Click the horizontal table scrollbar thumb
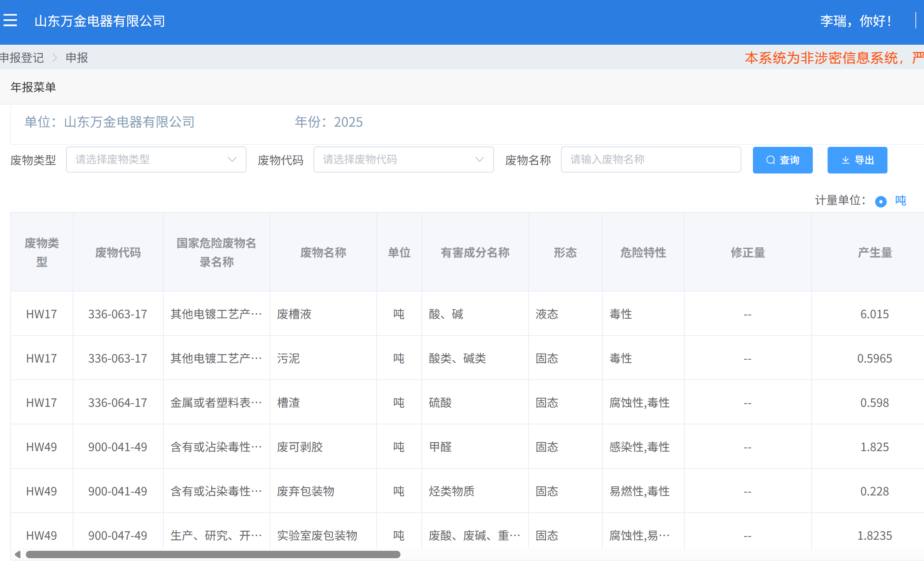This screenshot has width=924, height=575. (x=213, y=554)
